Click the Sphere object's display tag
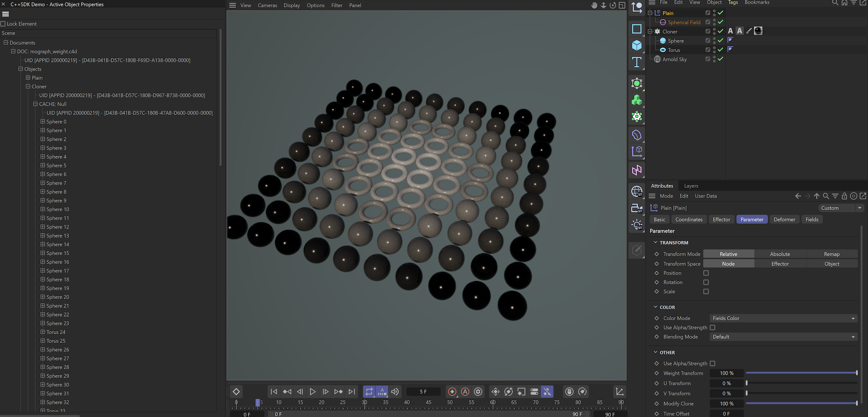Viewport: 868px width, 417px height. pos(730,40)
